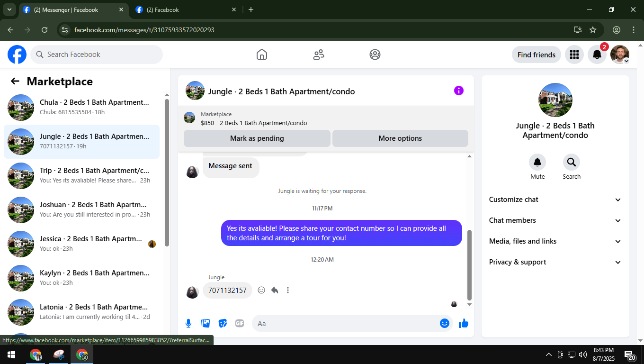Open the account profile picture menu
Screen dimensions: 644x364
(x=620, y=55)
